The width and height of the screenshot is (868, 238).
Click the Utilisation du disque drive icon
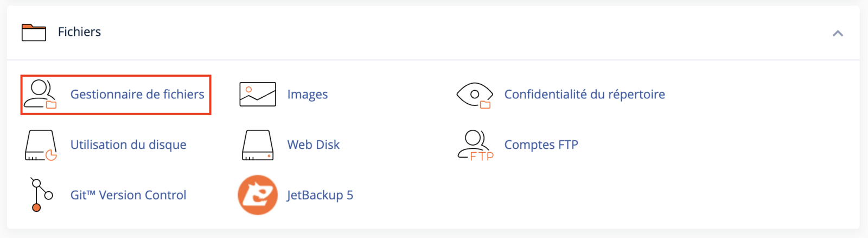click(x=41, y=145)
